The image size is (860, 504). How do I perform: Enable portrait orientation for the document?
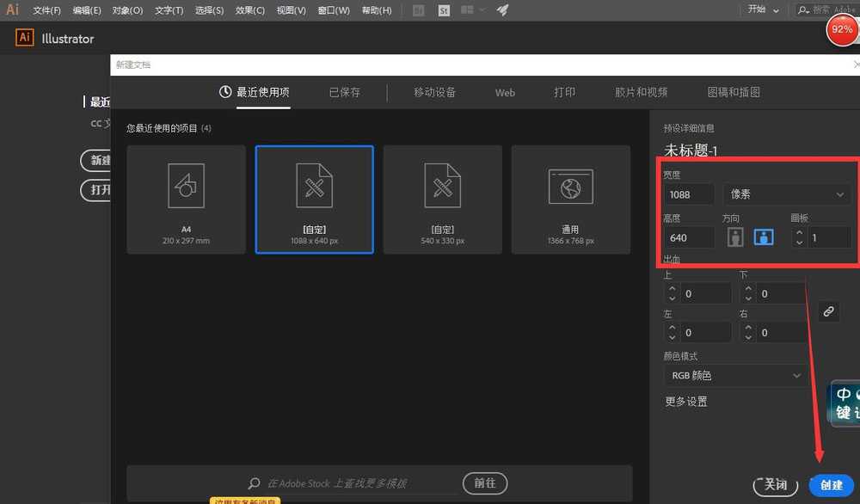[x=735, y=237]
